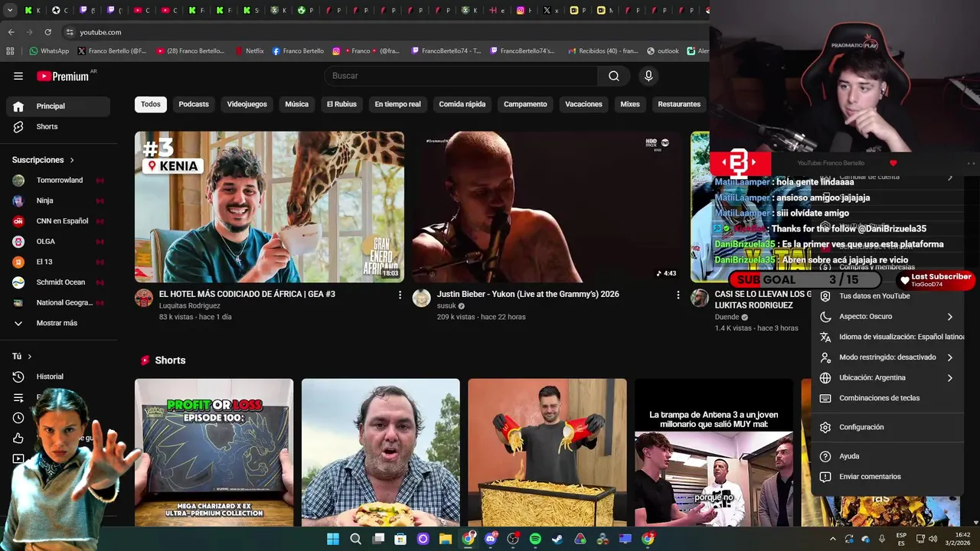Expand the Suscripciones section
Viewport: 980px width, 551px height.
43,160
